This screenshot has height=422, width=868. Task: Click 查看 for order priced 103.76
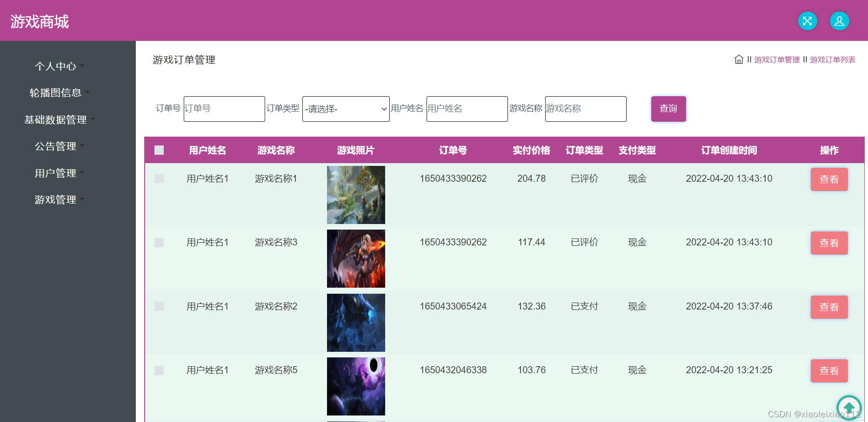point(829,371)
